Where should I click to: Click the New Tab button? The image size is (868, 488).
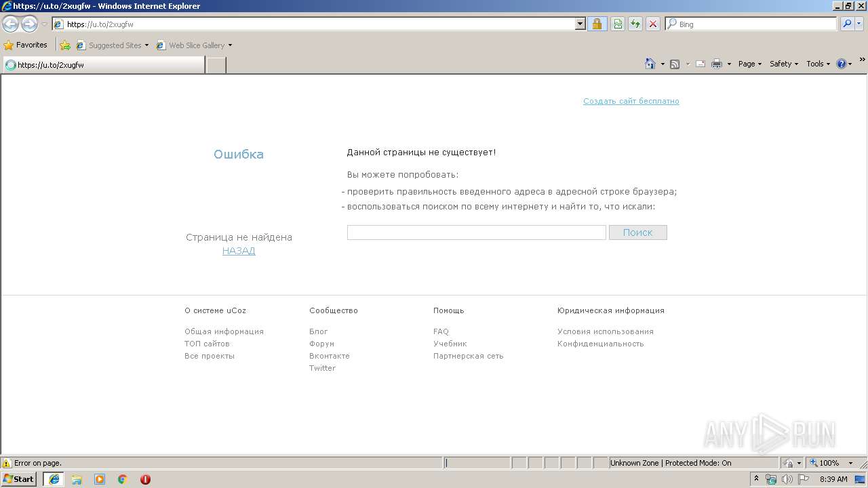coord(216,65)
